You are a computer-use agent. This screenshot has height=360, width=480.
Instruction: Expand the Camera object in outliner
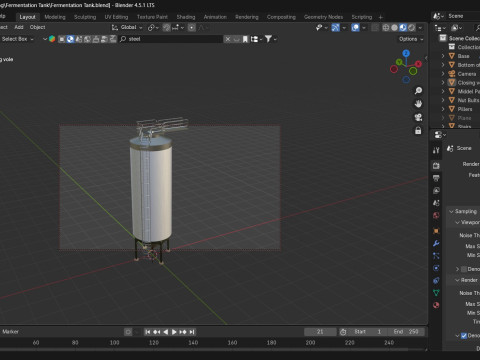click(443, 74)
